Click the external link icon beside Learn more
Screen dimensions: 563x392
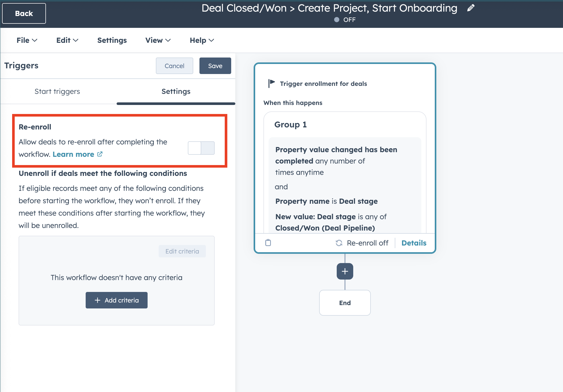click(100, 154)
